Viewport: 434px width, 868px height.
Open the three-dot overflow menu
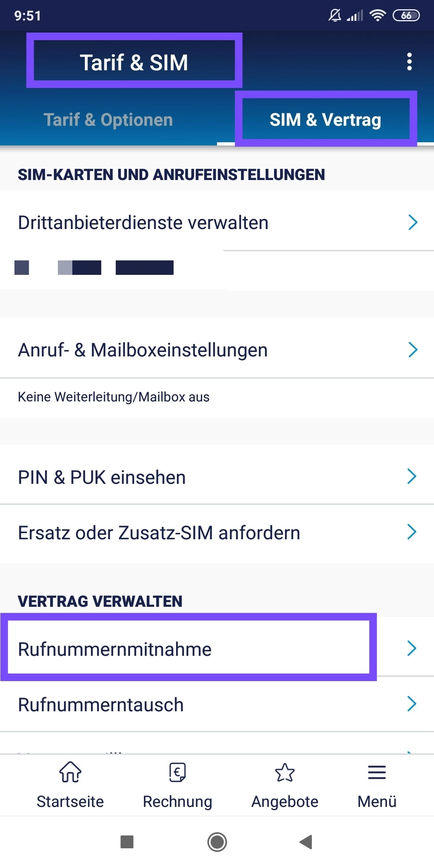click(x=409, y=61)
